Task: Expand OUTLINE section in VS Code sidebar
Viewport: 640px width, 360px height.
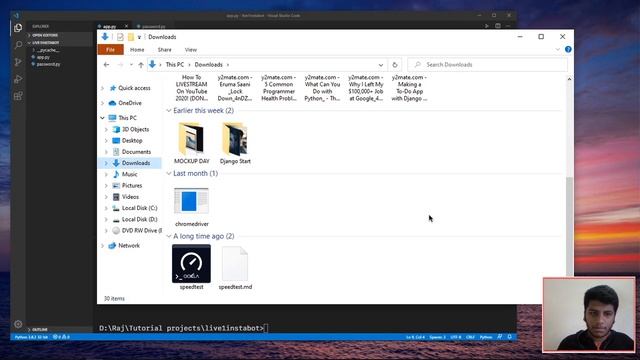Action: [40, 329]
